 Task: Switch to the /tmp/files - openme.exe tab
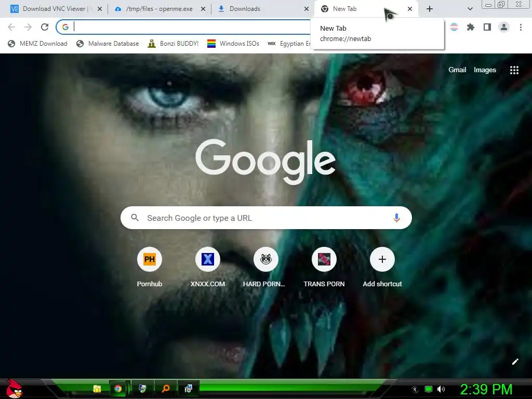pyautogui.click(x=159, y=9)
